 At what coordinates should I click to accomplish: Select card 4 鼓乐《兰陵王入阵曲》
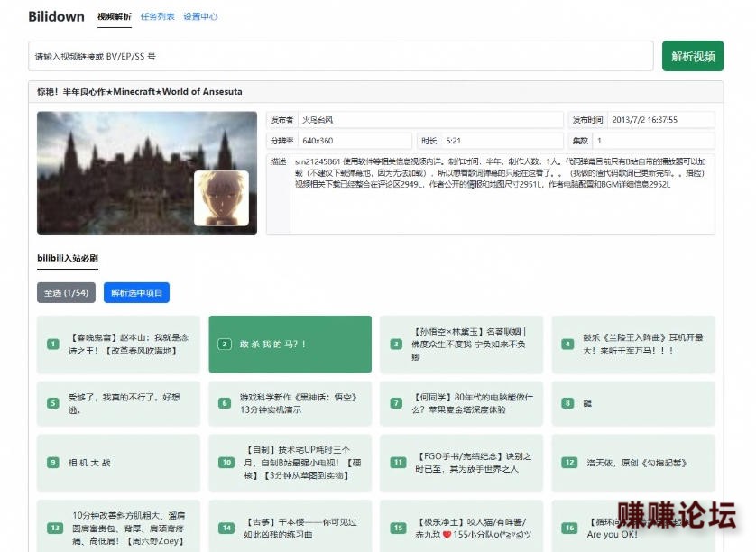pyautogui.click(x=633, y=345)
